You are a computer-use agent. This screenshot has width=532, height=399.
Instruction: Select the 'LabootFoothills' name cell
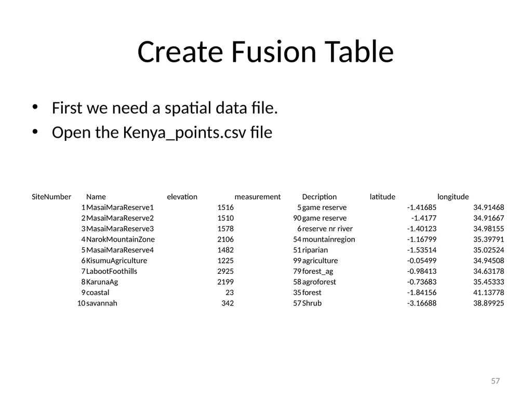coord(112,271)
